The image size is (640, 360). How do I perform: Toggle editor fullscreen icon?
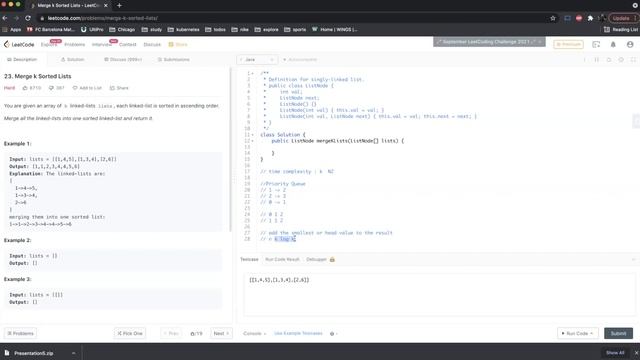(633, 60)
